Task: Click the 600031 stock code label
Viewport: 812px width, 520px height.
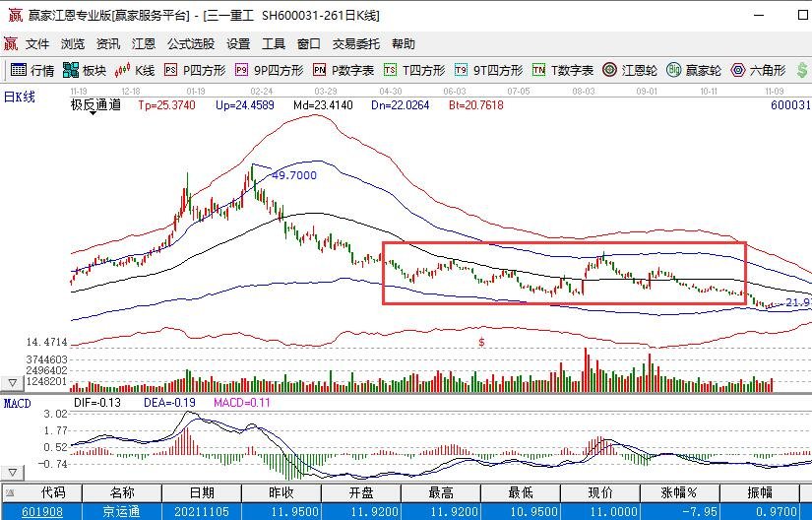Action: (x=790, y=105)
